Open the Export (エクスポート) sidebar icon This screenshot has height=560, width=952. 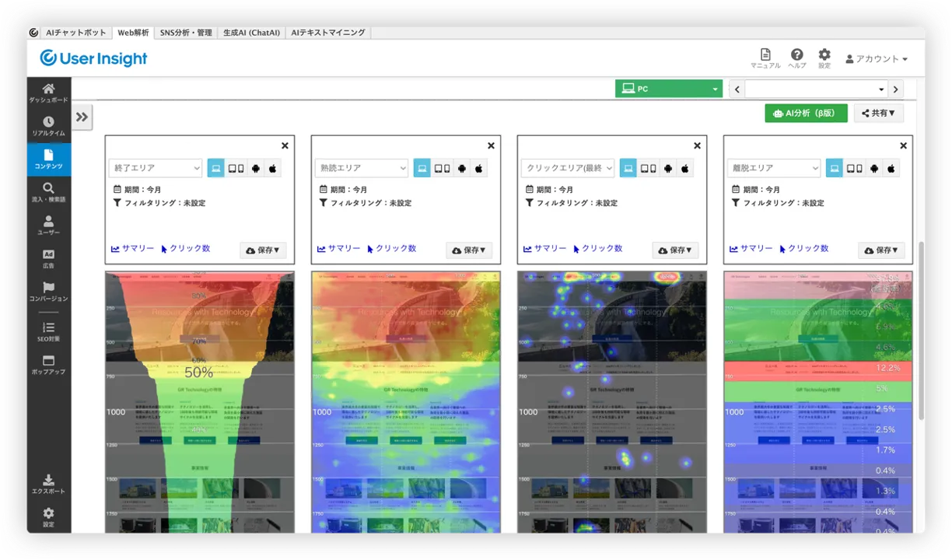(48, 484)
